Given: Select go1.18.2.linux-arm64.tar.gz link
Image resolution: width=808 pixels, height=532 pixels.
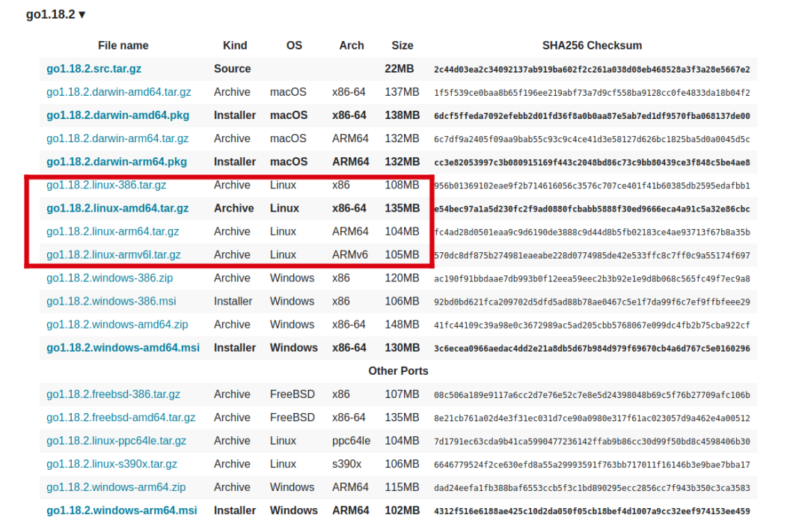Looking at the screenshot, I should (x=112, y=231).
